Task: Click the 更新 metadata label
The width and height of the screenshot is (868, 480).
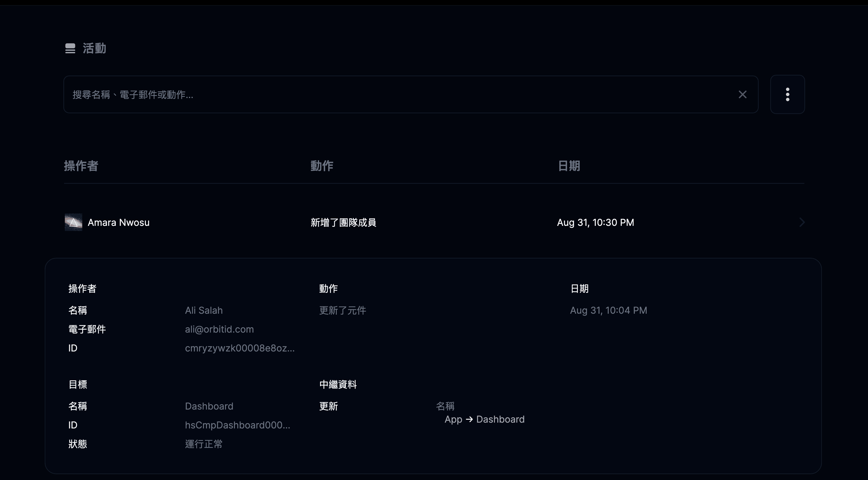Action: coord(328,406)
